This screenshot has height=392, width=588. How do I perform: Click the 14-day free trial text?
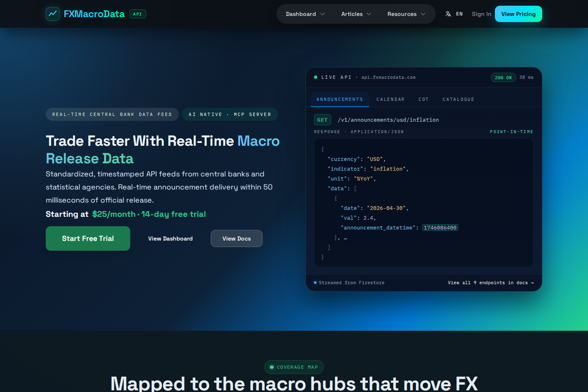click(x=174, y=214)
